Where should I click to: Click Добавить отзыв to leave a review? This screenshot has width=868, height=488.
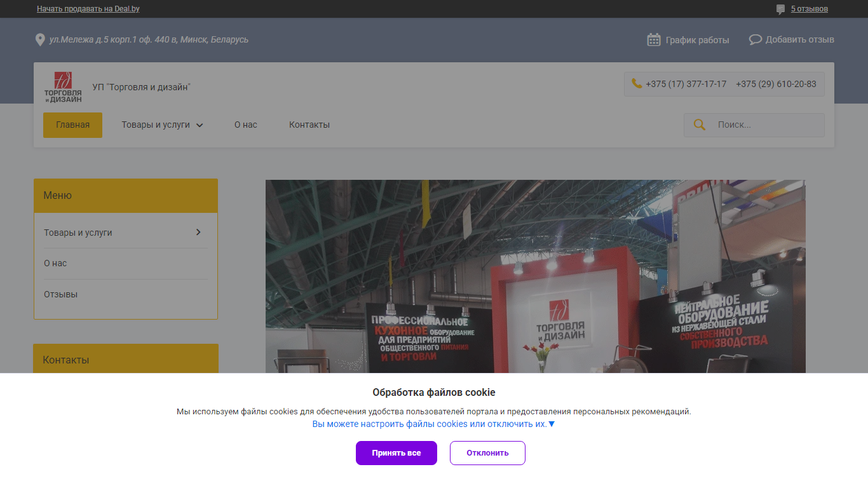[799, 39]
